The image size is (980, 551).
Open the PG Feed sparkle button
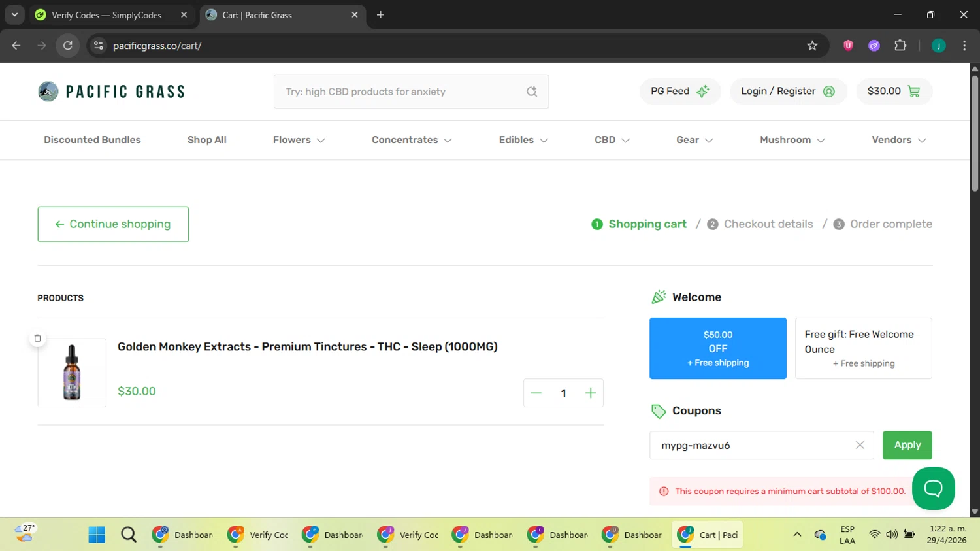680,92
